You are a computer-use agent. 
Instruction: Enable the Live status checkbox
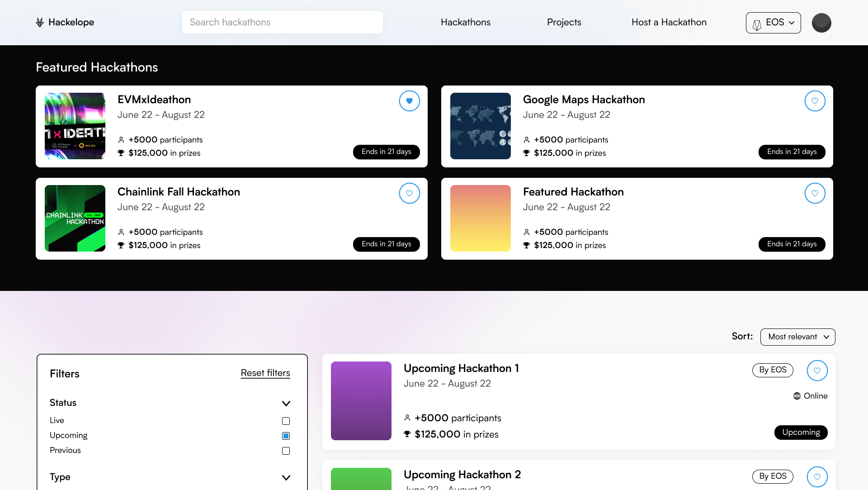click(286, 421)
